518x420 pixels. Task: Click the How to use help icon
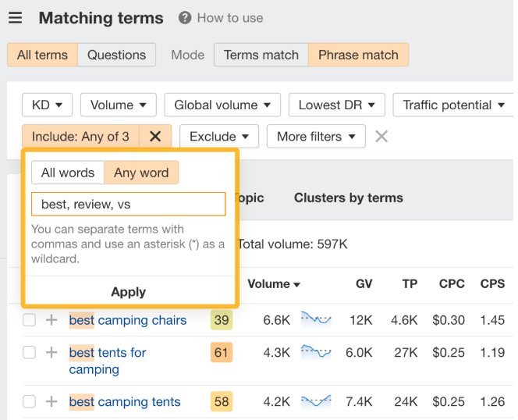pos(185,18)
